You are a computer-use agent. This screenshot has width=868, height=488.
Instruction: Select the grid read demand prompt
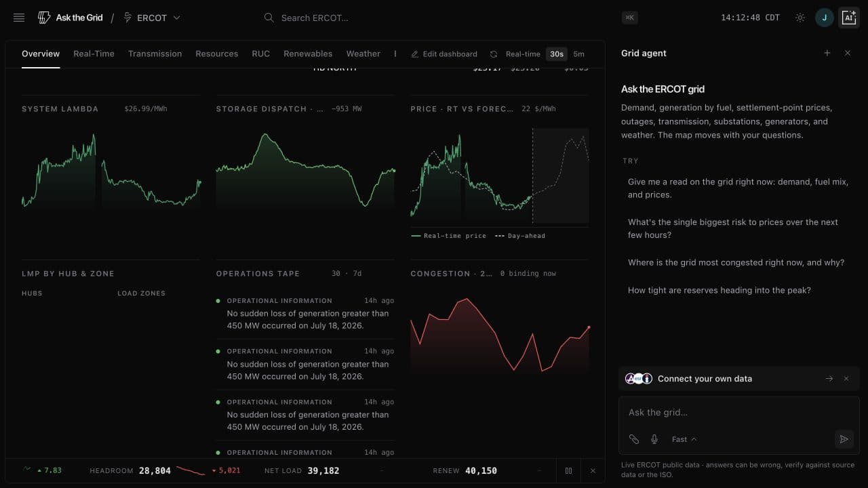coord(738,188)
